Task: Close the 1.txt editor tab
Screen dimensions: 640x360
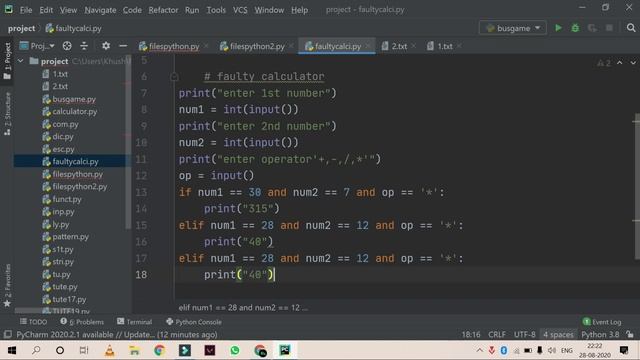Action: pos(460,46)
